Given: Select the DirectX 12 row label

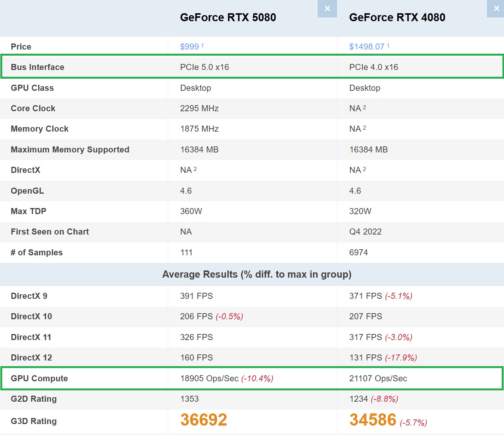Looking at the screenshot, I should (x=31, y=357).
